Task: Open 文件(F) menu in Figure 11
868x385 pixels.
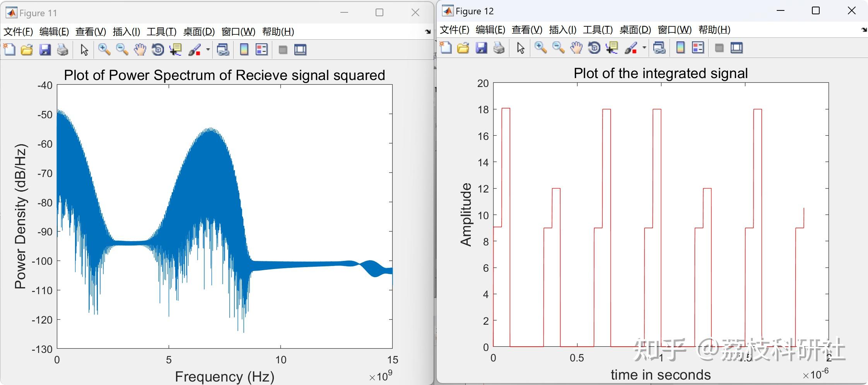Action: click(18, 32)
